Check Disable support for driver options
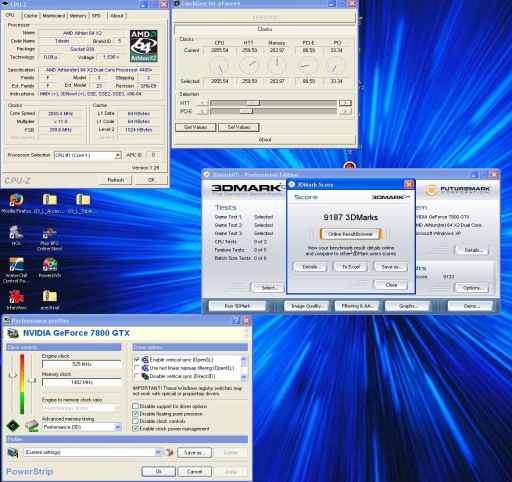Viewport: 512px width, 482px height. coord(135,406)
